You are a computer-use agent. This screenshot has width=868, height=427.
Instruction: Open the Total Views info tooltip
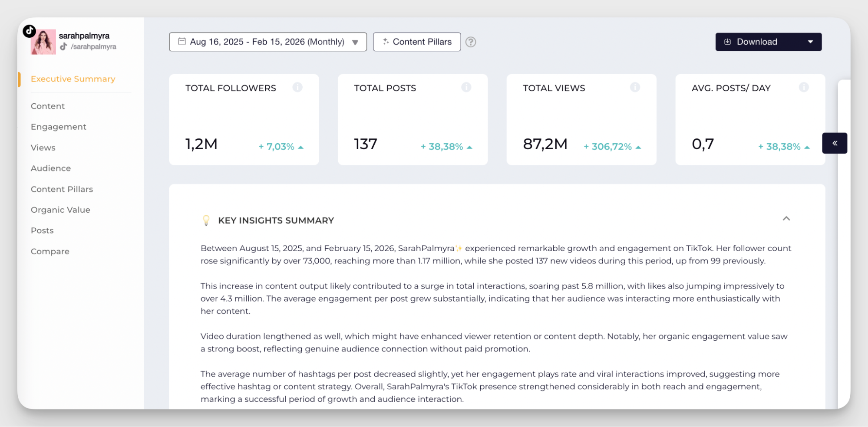[x=635, y=87]
